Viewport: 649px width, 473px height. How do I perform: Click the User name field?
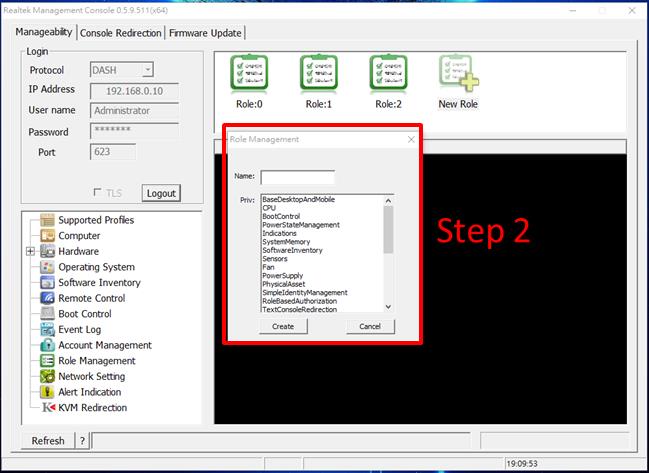[x=135, y=110]
